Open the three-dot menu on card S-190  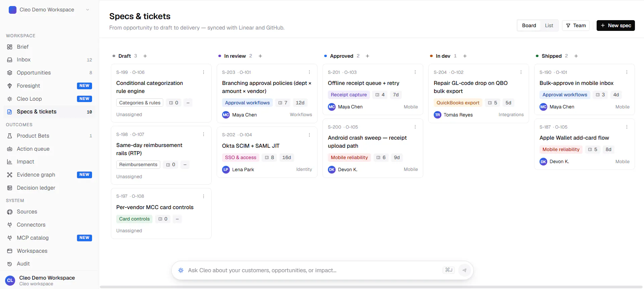pos(627,72)
